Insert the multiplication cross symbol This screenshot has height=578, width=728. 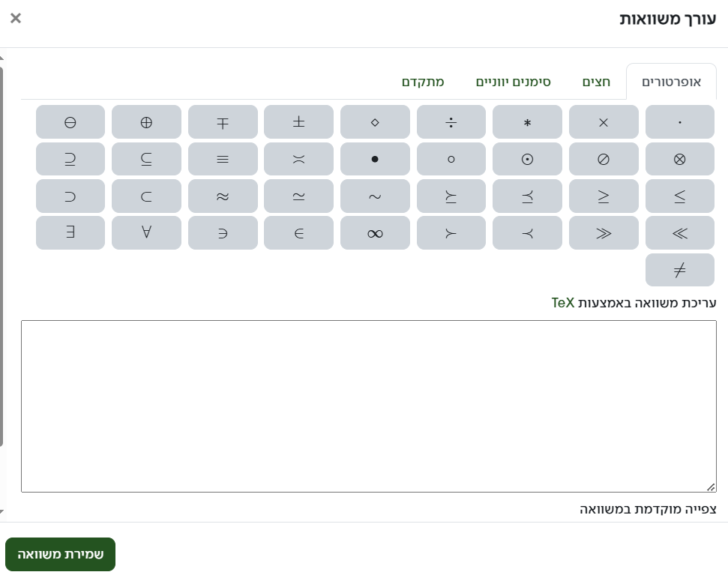pos(604,122)
